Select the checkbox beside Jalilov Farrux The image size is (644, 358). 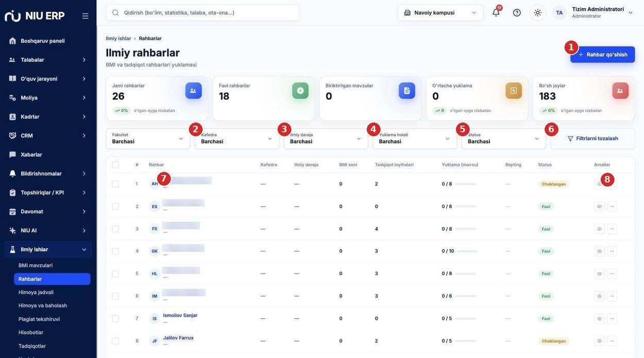(115, 341)
